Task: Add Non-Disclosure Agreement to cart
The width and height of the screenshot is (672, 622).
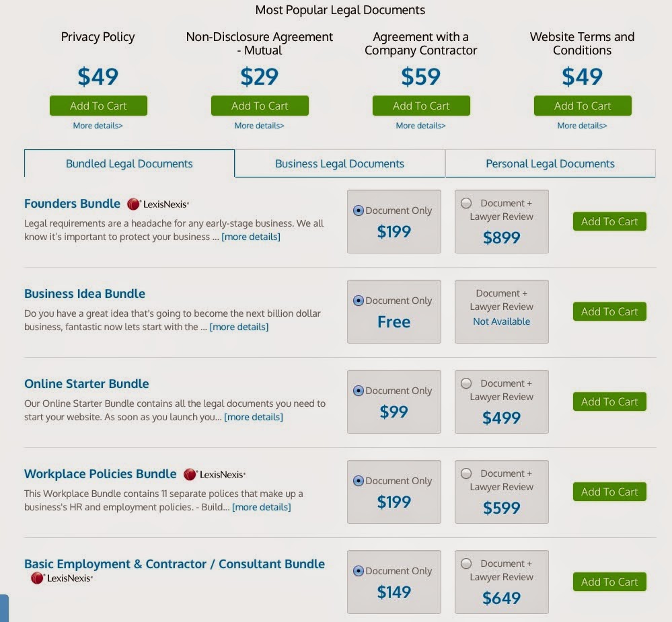Action: click(x=260, y=106)
